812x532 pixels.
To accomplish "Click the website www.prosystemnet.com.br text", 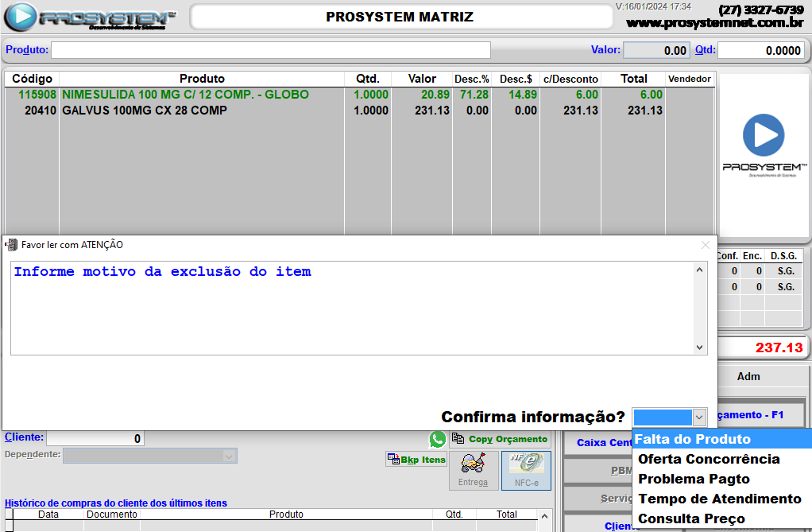I will tap(714, 23).
